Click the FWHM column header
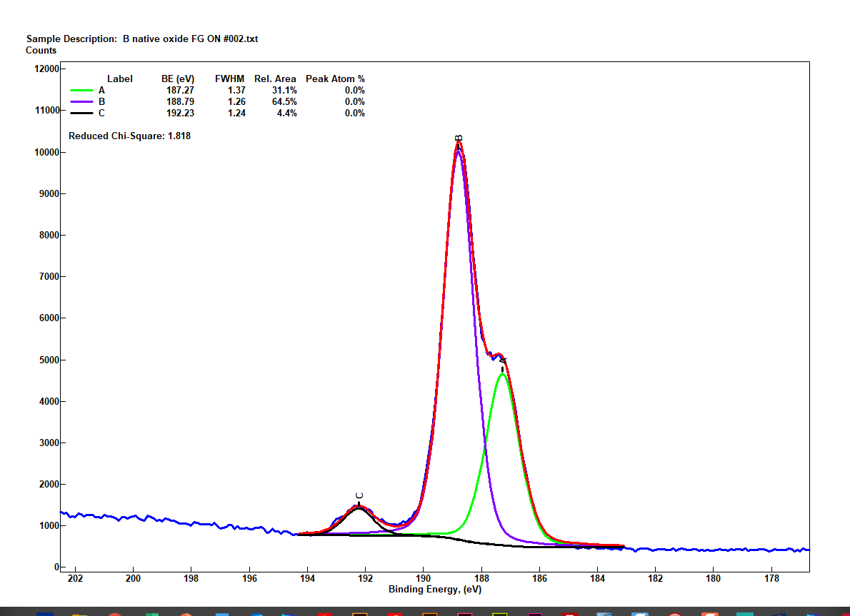Image resolution: width=850 pixels, height=616 pixels. 230,79
